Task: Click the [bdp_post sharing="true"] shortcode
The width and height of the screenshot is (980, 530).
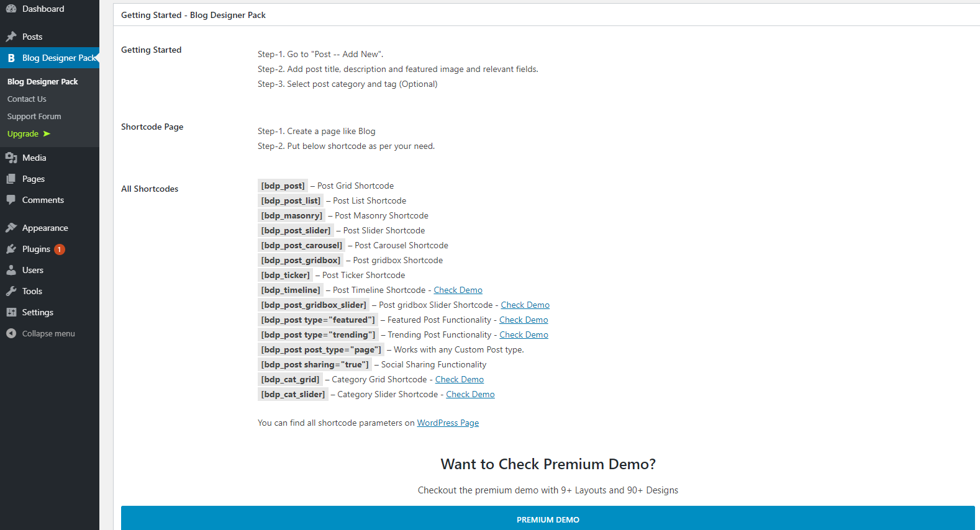Action: (x=315, y=364)
